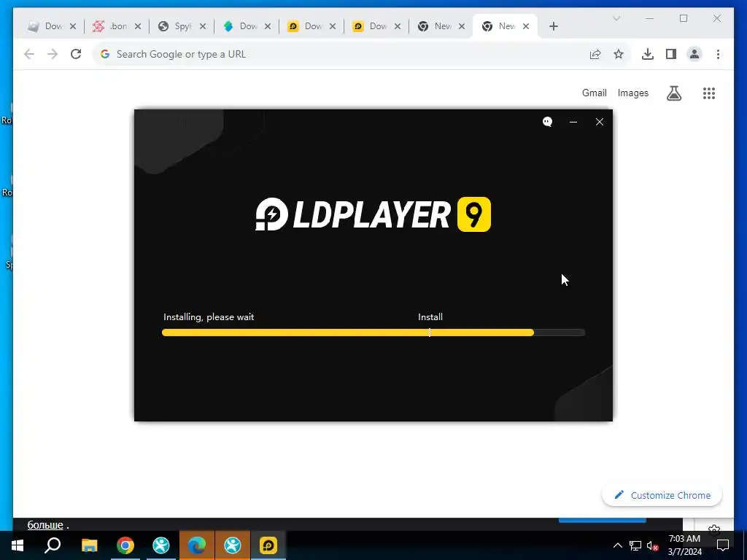The image size is (747, 560).
Task: Reload the current Chrome page
Action: click(x=76, y=54)
